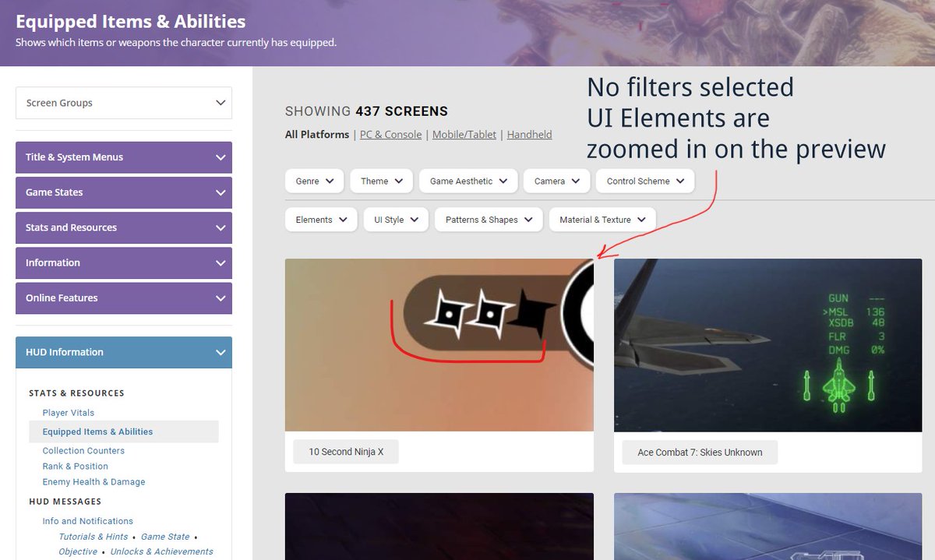
Task: Click the HUD MESSAGES sidebar heading
Action: 65,502
